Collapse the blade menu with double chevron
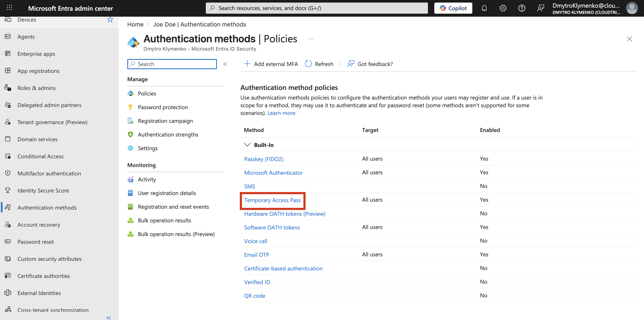This screenshot has width=644, height=320. [x=225, y=64]
